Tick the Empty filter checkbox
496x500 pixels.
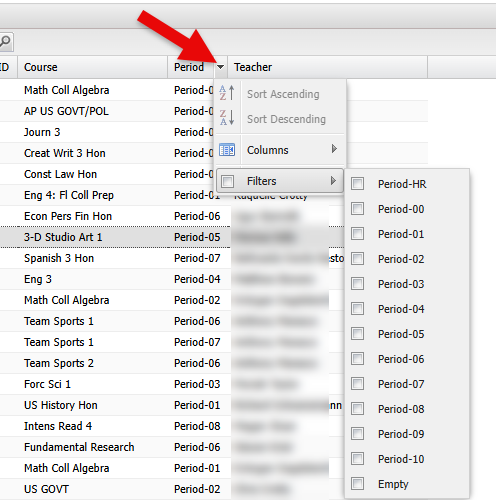pyautogui.click(x=357, y=483)
